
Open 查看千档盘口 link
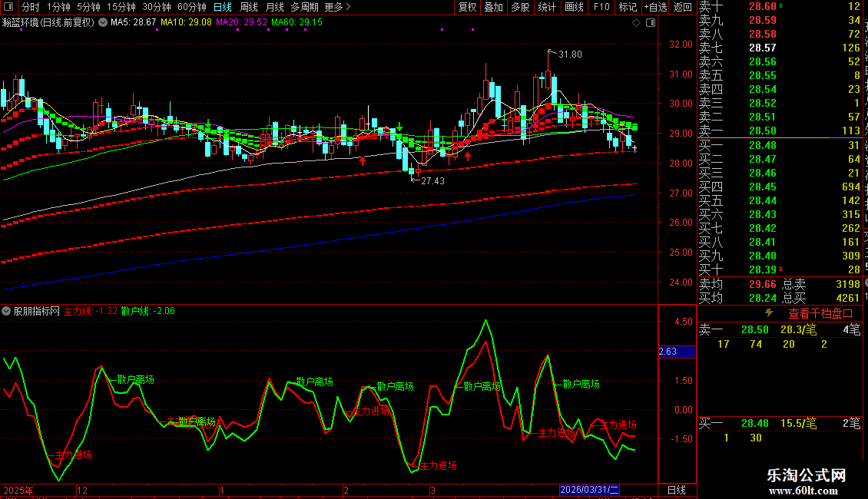coord(820,314)
